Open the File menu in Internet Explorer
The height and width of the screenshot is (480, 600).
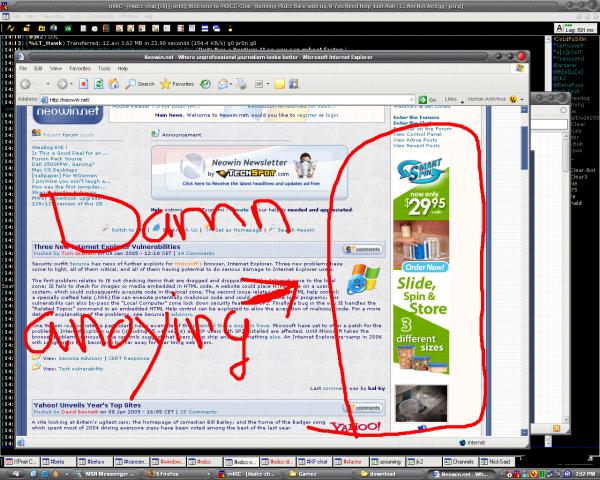[23, 69]
